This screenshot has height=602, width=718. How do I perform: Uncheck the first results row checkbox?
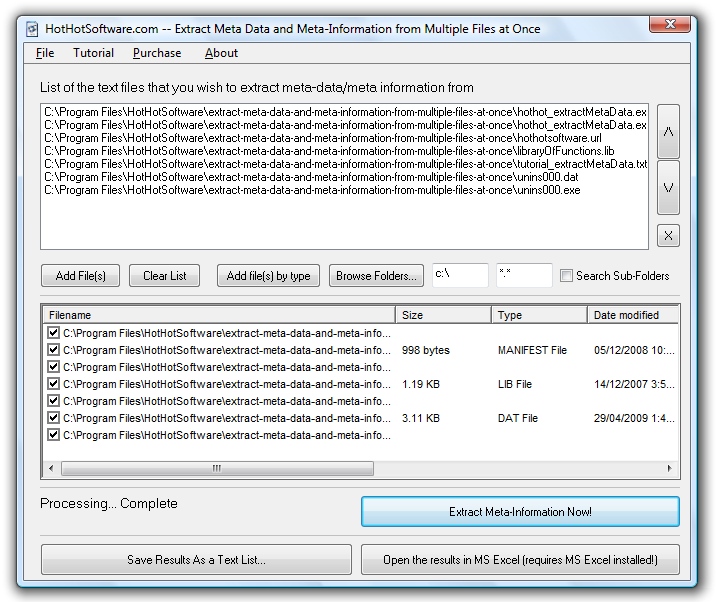click(54, 333)
